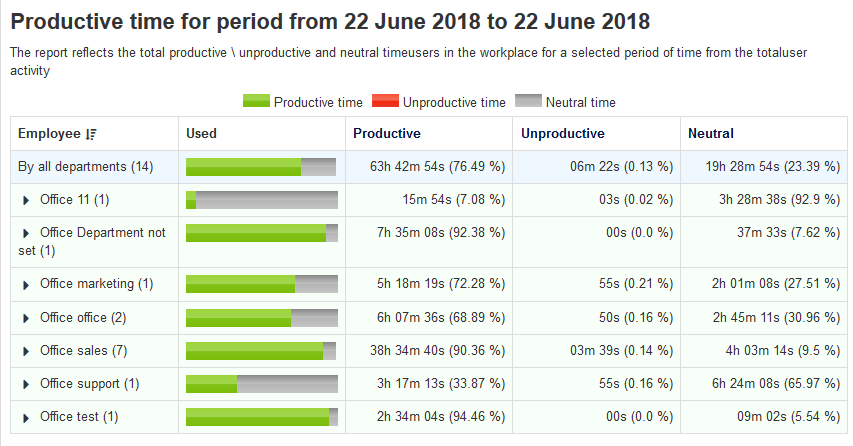Expand Office Department not set row
The width and height of the screenshot is (853, 446).
tap(27, 233)
